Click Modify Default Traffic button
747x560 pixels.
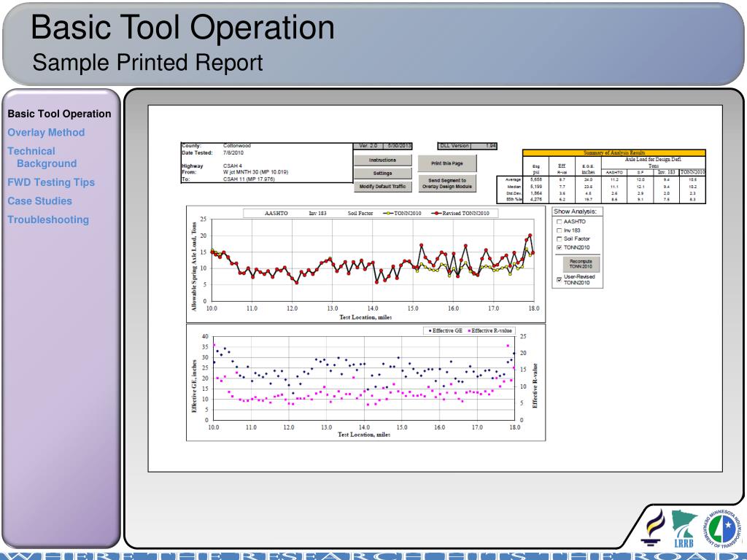pyautogui.click(x=382, y=187)
